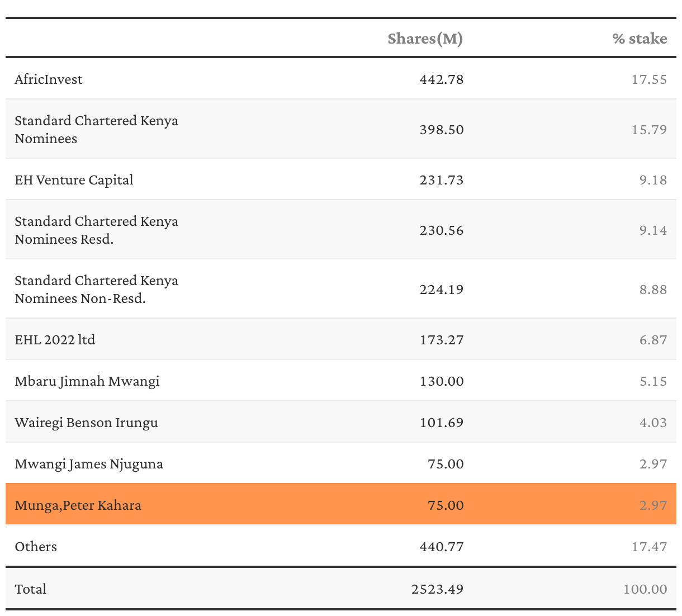Click Mwangi James Njuguna shareholder name

89,464
